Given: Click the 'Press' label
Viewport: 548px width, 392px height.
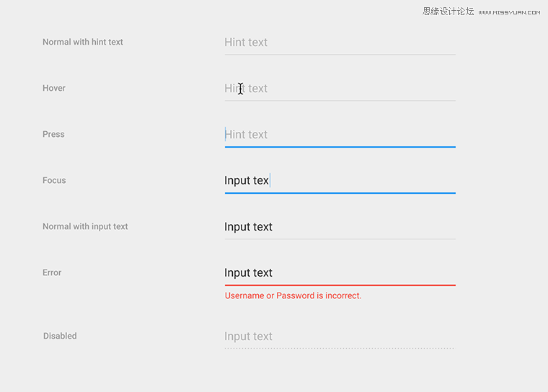Looking at the screenshot, I should click(53, 135).
